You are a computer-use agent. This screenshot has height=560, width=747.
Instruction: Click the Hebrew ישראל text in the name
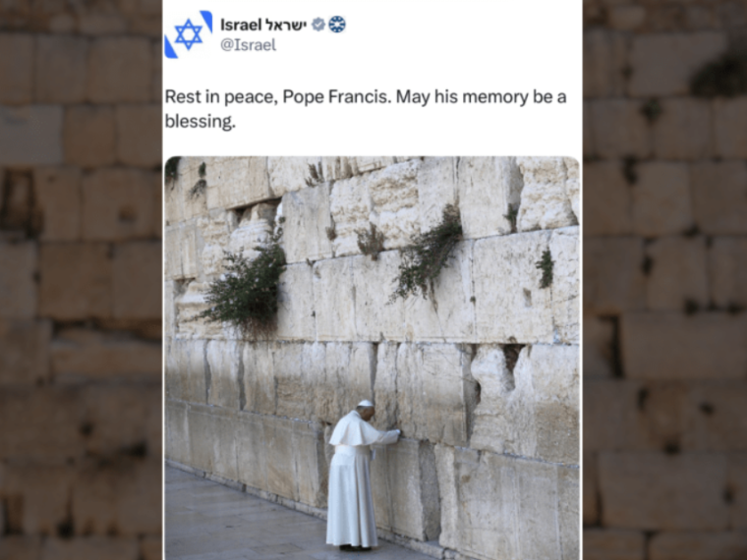pyautogui.click(x=285, y=25)
